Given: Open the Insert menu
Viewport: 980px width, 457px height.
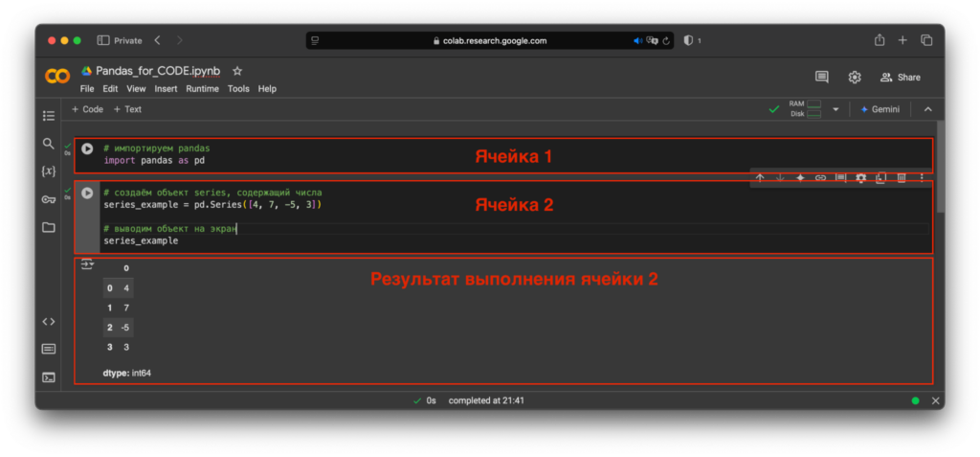Looking at the screenshot, I should pyautogui.click(x=166, y=89).
